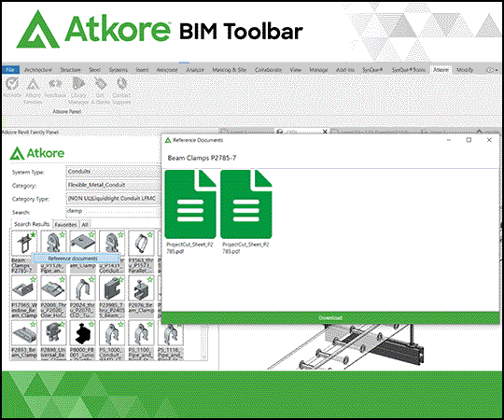Viewport: 504px width, 420px height.
Task: Open the first ProjectCut_Sheet_P2785.pdf document icon
Action: [x=190, y=204]
